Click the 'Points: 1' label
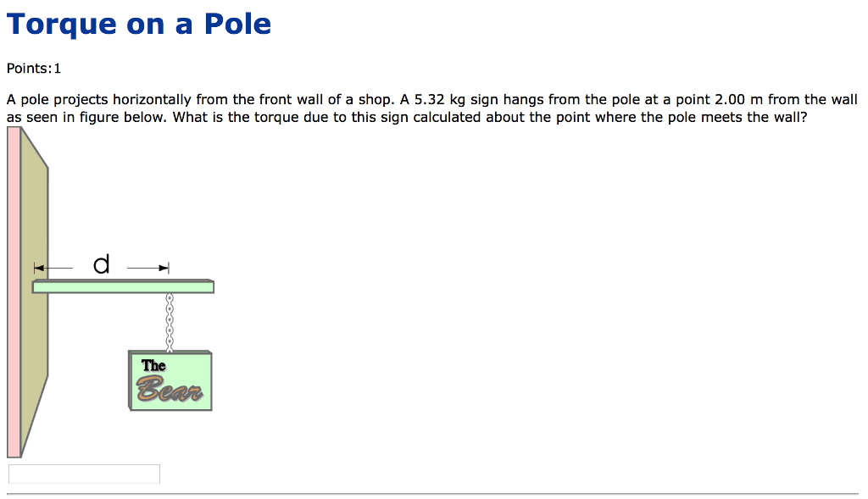Viewport: 868px width, 499px height. [33, 68]
